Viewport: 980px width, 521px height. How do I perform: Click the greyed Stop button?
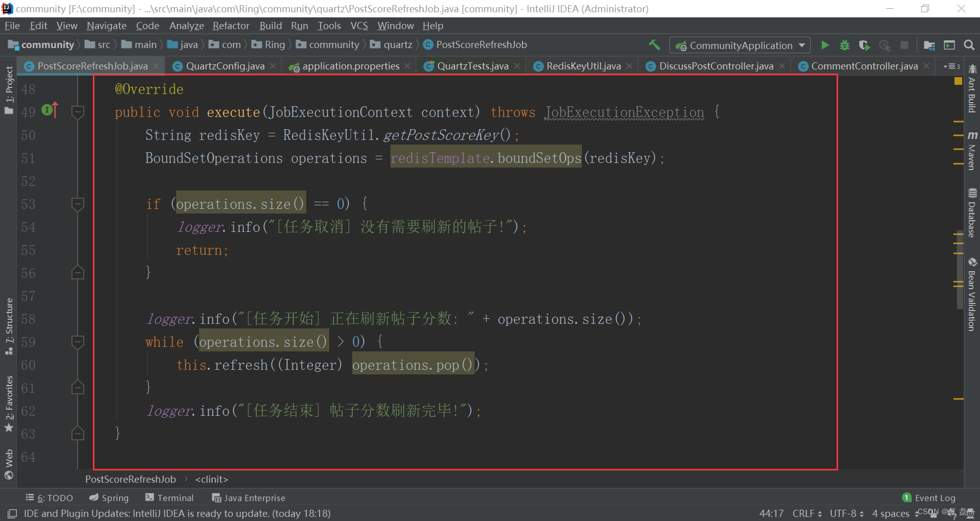(904, 45)
